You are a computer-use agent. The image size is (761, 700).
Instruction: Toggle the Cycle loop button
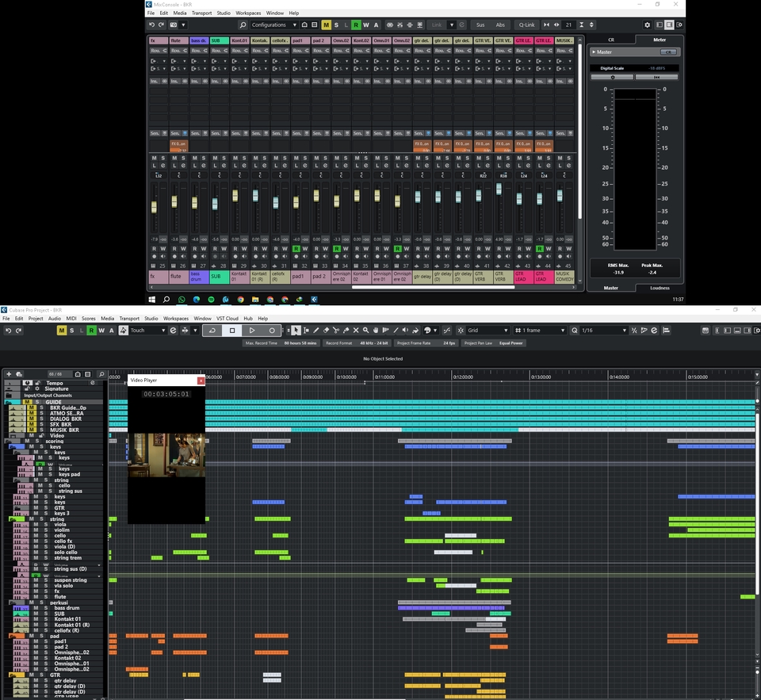click(x=212, y=331)
